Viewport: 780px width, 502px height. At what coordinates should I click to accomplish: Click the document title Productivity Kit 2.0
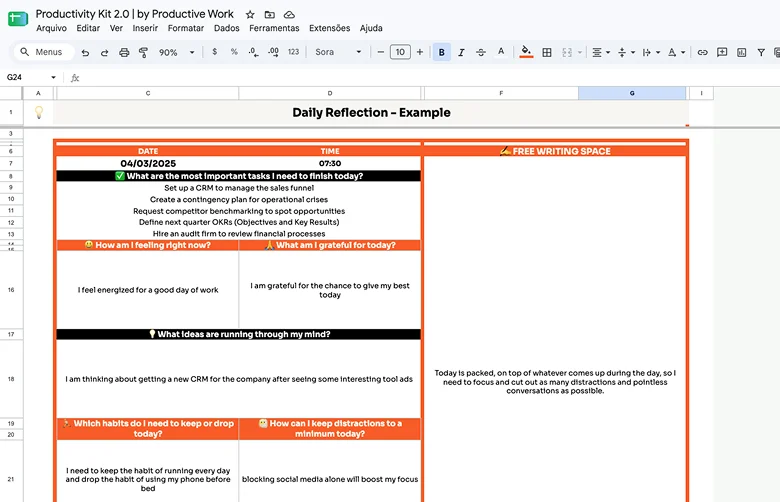tap(134, 14)
